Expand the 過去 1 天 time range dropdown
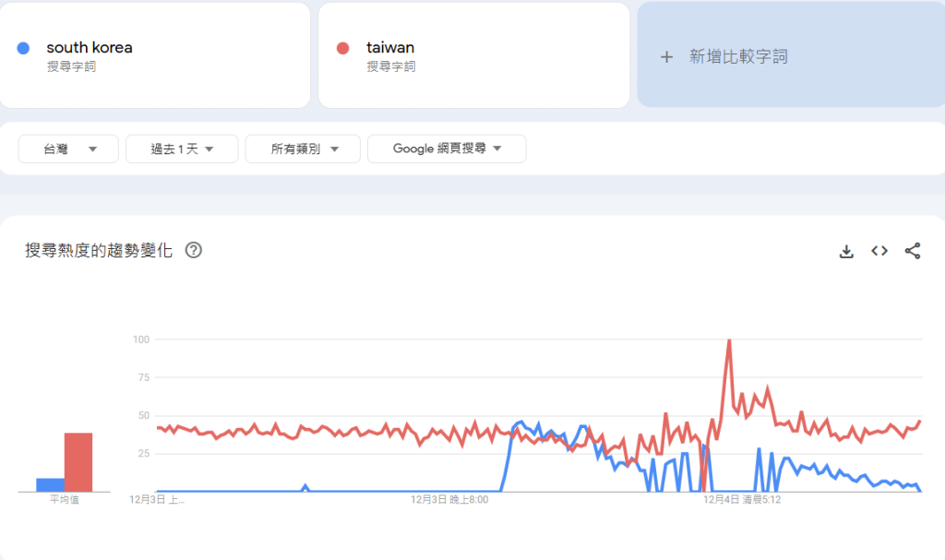 182,149
